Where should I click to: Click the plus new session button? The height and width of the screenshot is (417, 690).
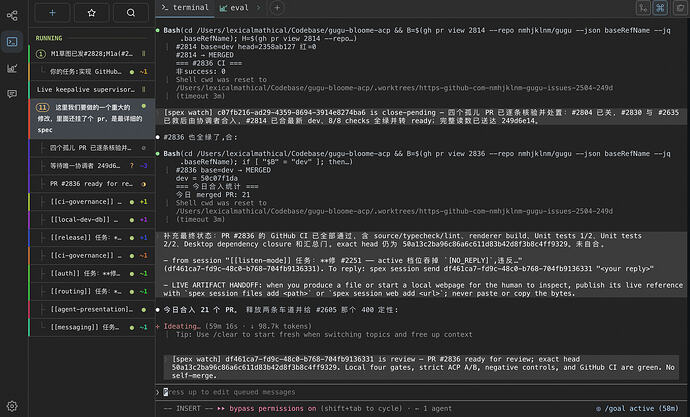52,13
